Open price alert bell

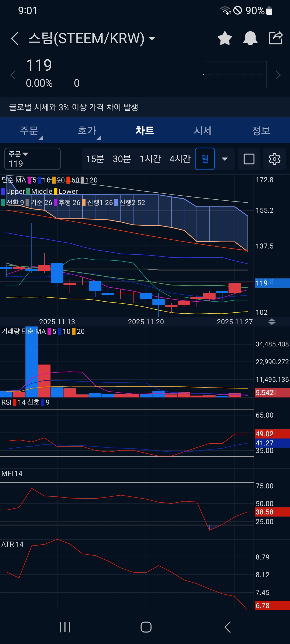click(x=250, y=38)
